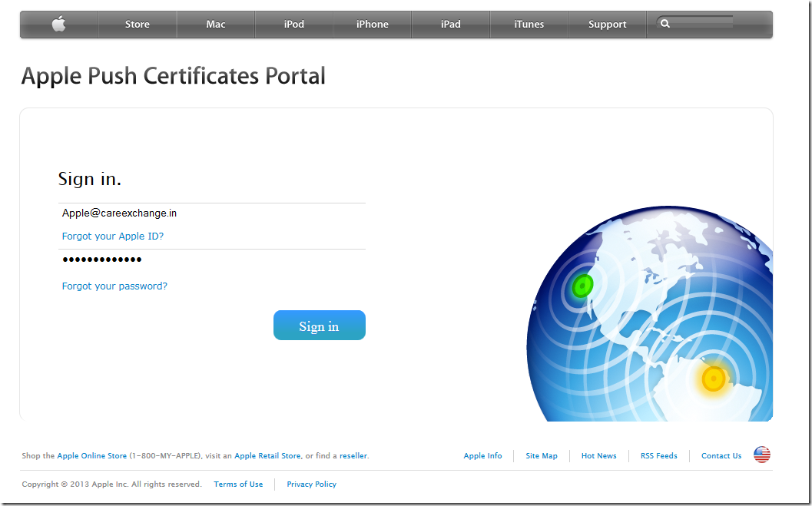Viewport: 812px width, 506px height.
Task: Open the Apple Info footer link
Action: pyautogui.click(x=482, y=456)
